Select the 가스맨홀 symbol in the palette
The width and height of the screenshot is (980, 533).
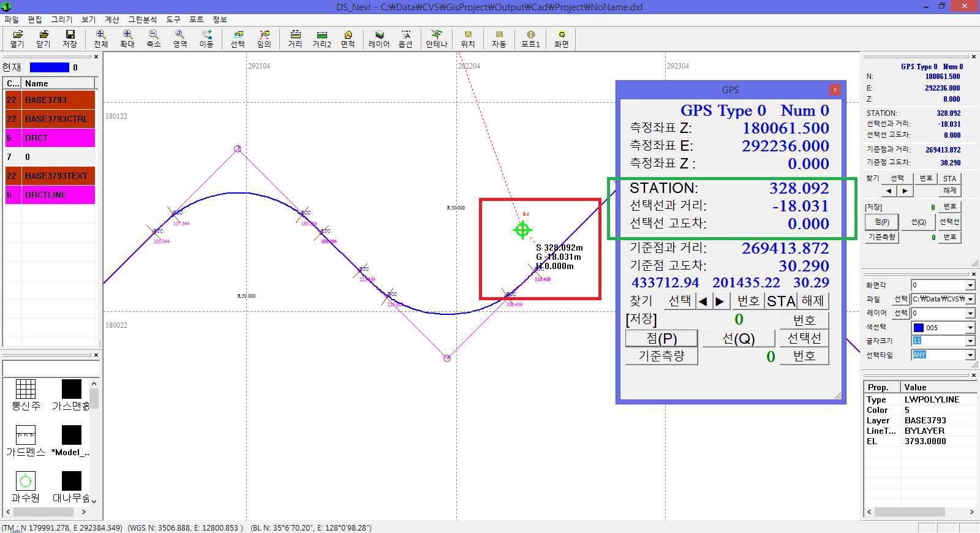71,395
